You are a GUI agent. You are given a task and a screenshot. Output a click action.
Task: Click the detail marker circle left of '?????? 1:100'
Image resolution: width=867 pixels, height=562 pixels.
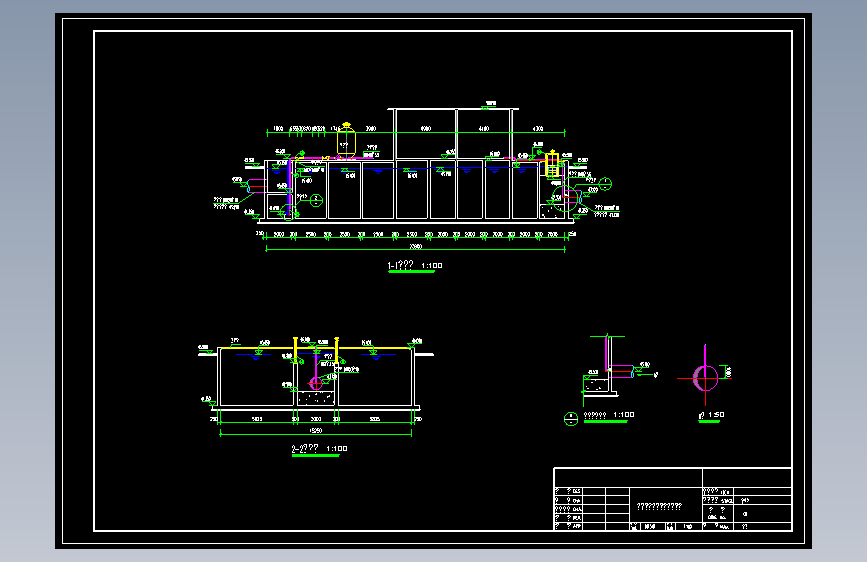(571, 419)
